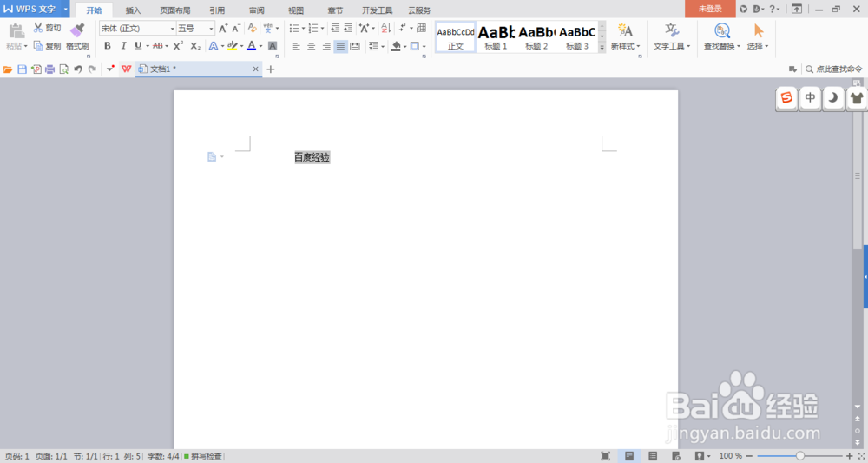Align text right
Image resolution: width=868 pixels, height=463 pixels.
pyautogui.click(x=326, y=47)
